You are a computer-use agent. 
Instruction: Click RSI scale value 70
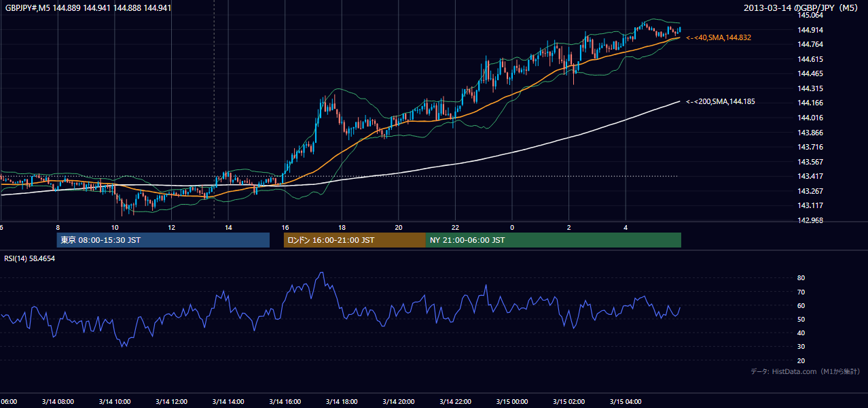click(801, 292)
